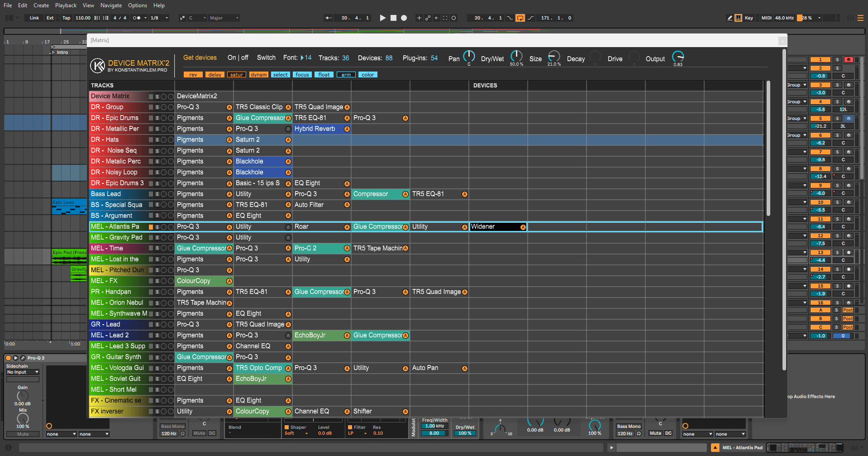Toggle the satur filter tag
This screenshot has width=868, height=456.
(x=236, y=75)
